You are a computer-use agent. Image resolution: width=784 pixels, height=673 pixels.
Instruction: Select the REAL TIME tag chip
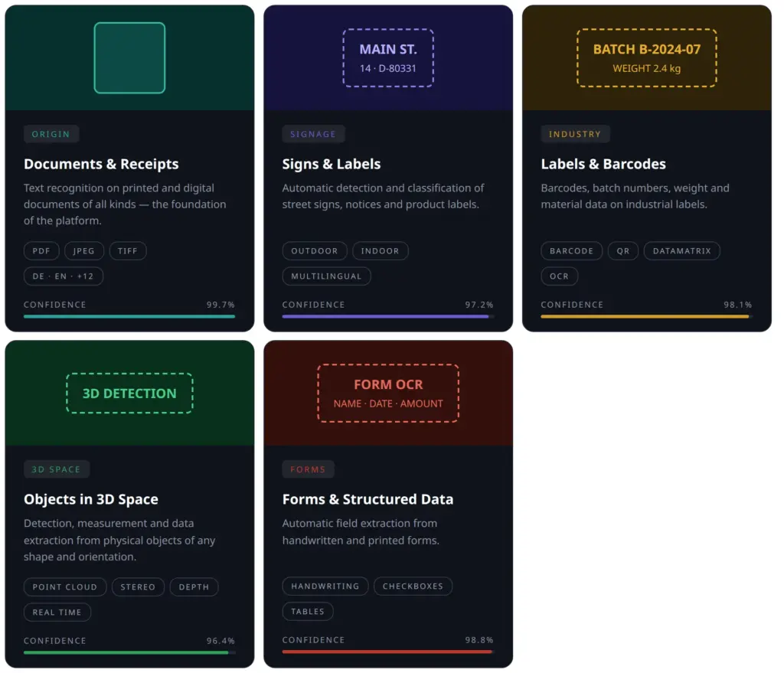coord(57,612)
